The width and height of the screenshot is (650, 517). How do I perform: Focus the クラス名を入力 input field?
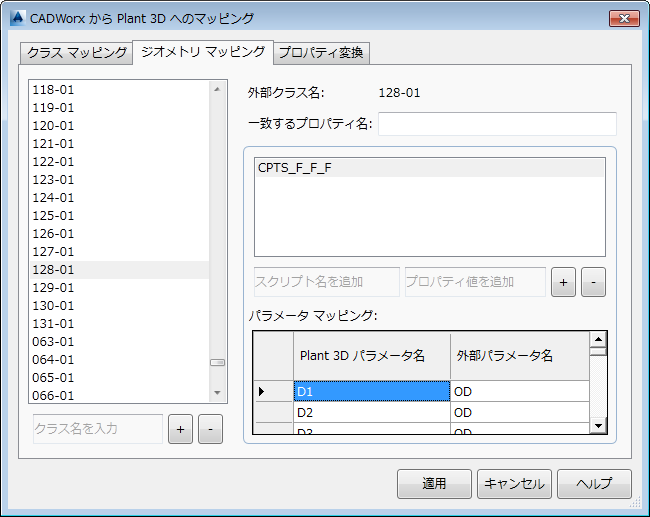tap(98, 429)
